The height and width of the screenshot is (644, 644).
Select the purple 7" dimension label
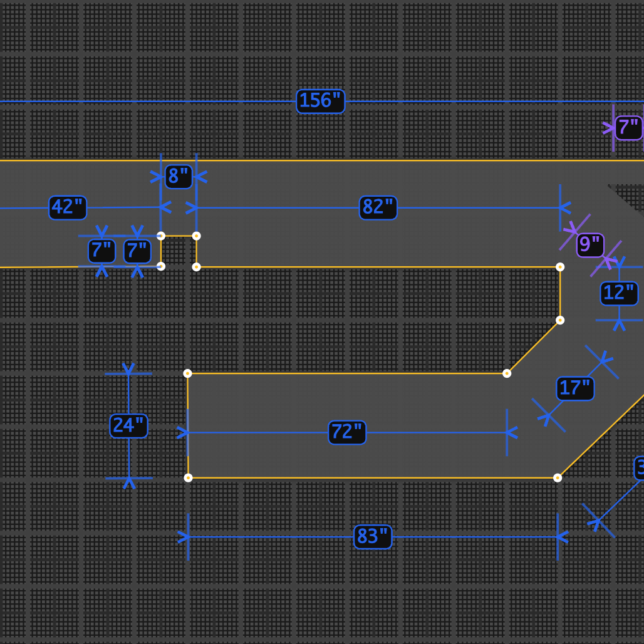(628, 128)
